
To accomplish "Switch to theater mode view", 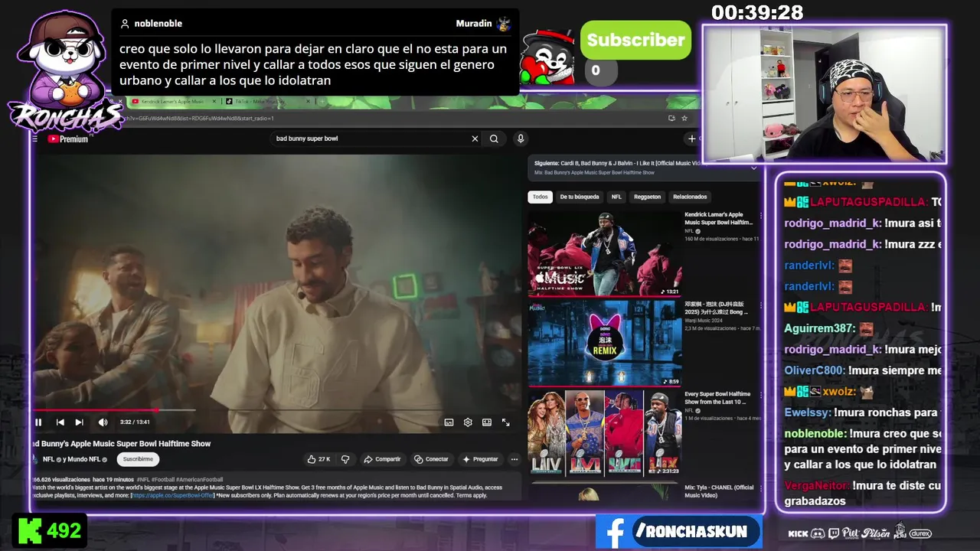I will point(487,422).
